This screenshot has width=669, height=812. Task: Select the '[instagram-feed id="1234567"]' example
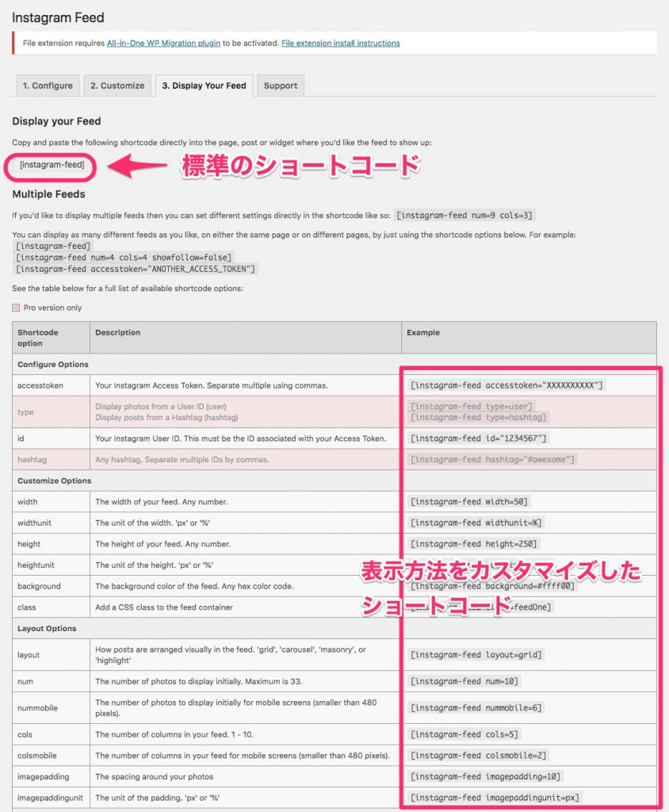[x=479, y=438]
